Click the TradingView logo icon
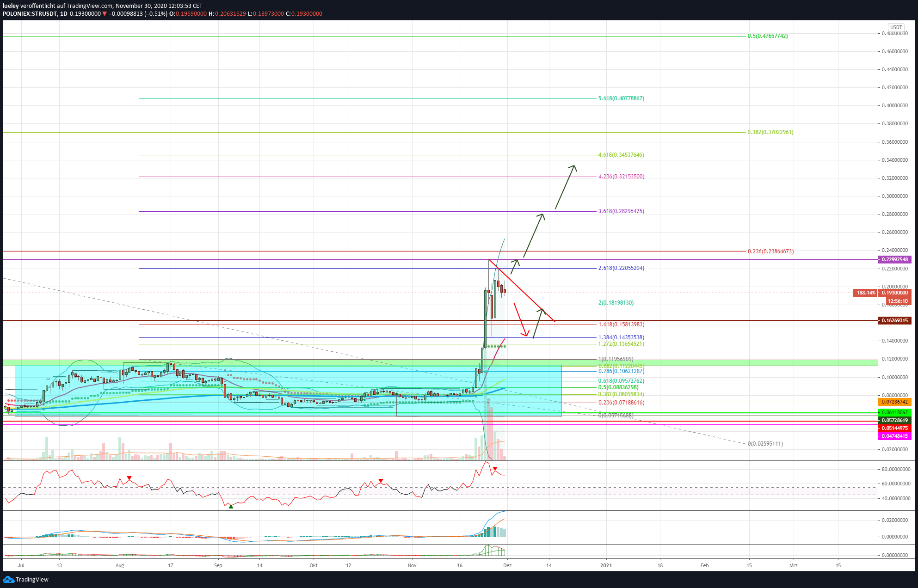This screenshot has width=918, height=588. (8, 579)
